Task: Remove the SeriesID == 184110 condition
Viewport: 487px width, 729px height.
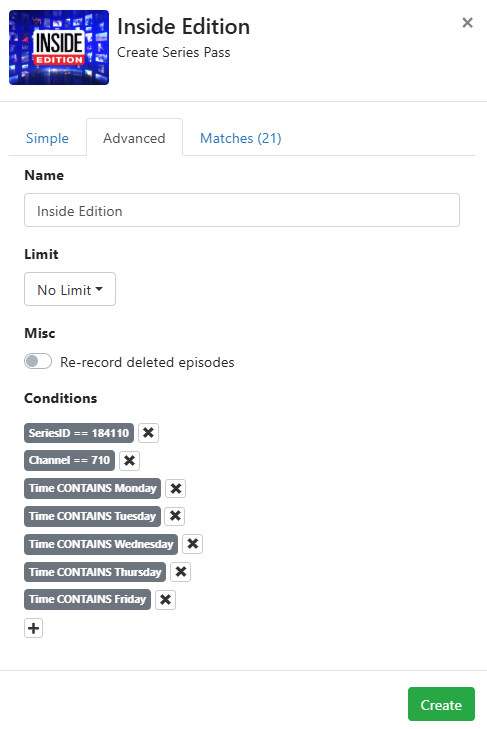Action: (148, 433)
